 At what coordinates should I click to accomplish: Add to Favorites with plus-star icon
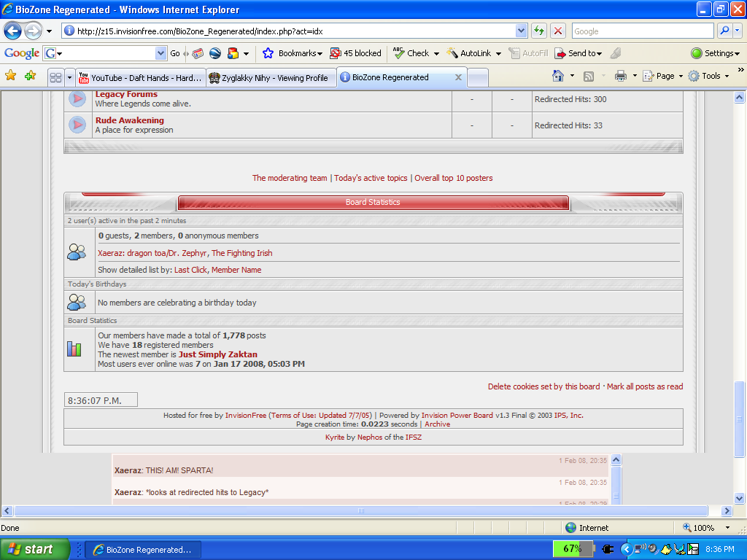(x=31, y=76)
